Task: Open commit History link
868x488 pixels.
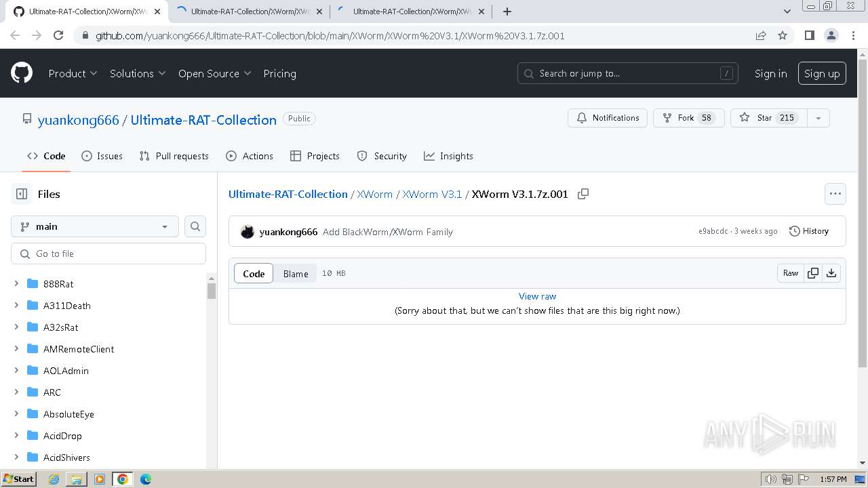Action: (x=809, y=231)
